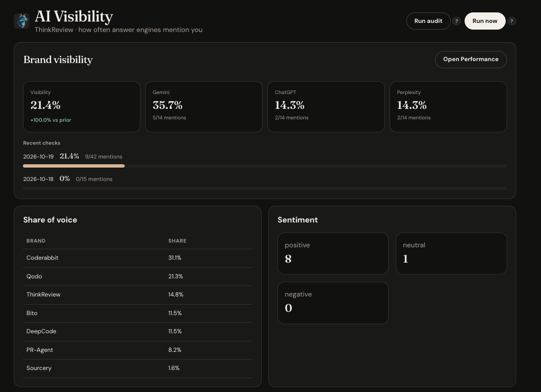Click the 1.6% share value

click(174, 368)
